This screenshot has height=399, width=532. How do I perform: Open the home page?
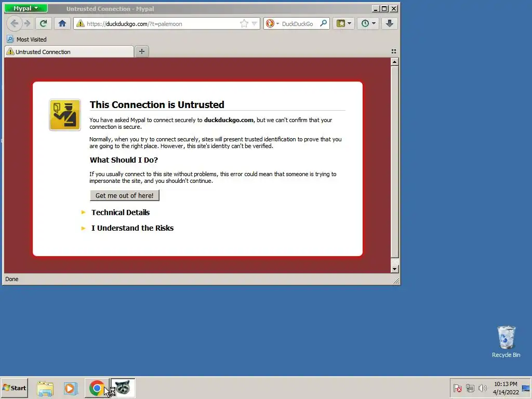62,23
